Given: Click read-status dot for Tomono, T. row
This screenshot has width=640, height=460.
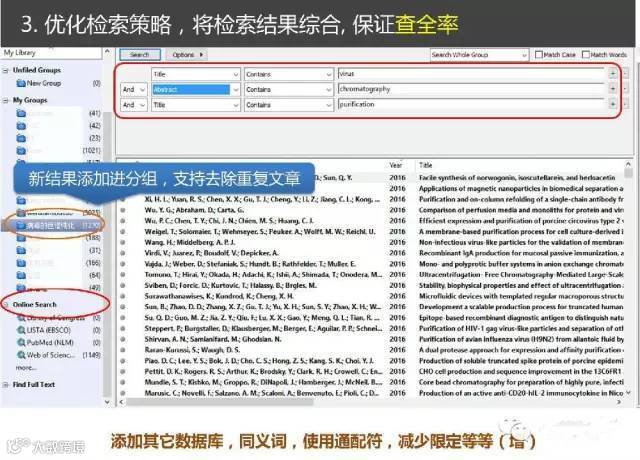Looking at the screenshot, I should coord(122,275).
